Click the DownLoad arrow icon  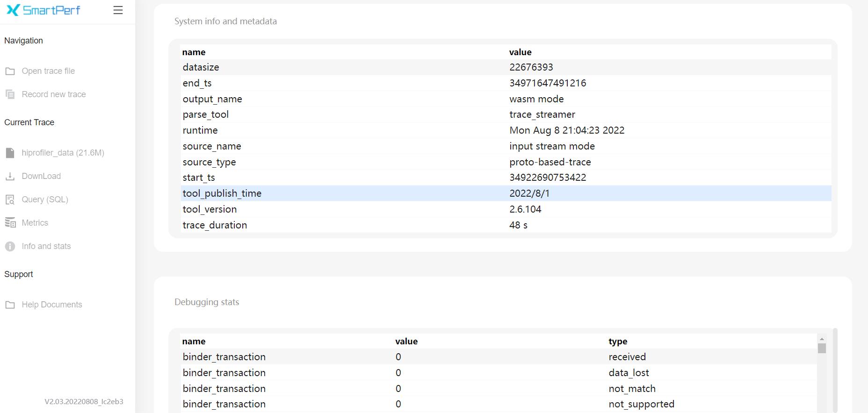10,176
